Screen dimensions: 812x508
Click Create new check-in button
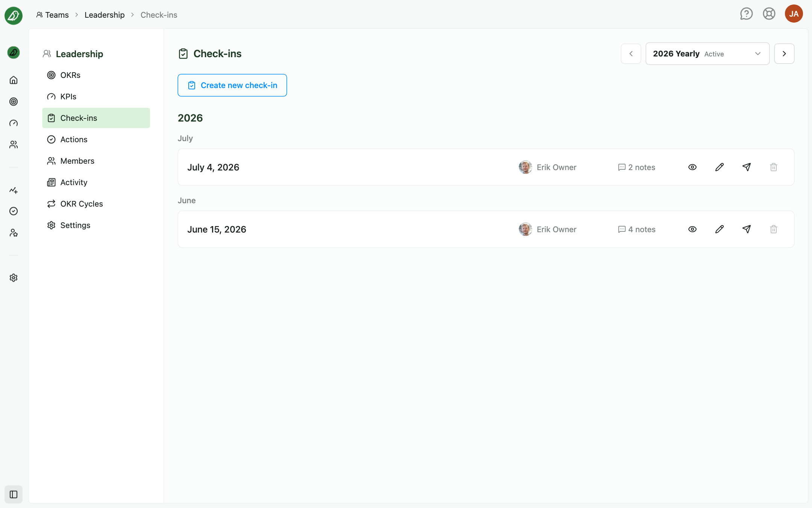coord(232,85)
